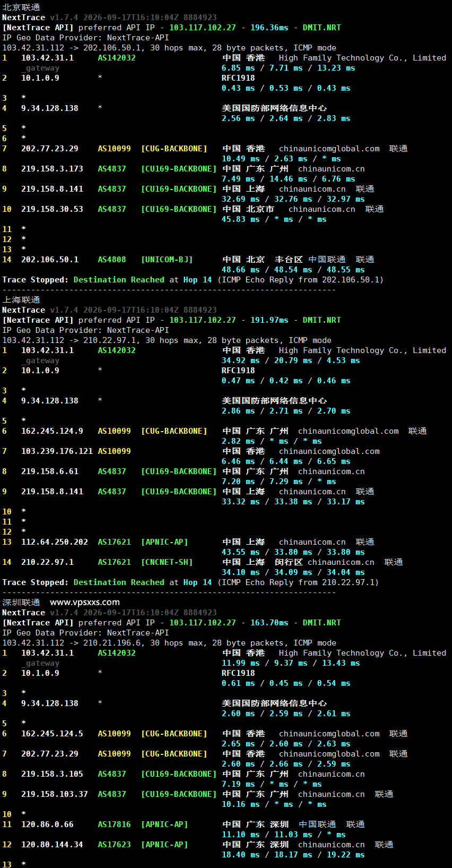Screen dimensions: 452x868
Task: Click hop IP '162.245.124.9'
Action: pos(52,431)
